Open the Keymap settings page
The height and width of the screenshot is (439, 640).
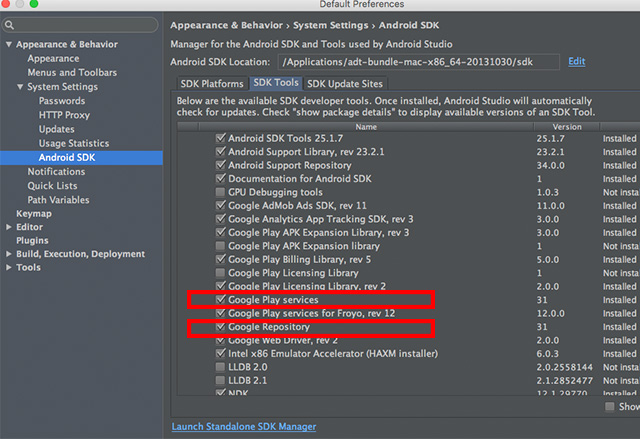click(34, 213)
